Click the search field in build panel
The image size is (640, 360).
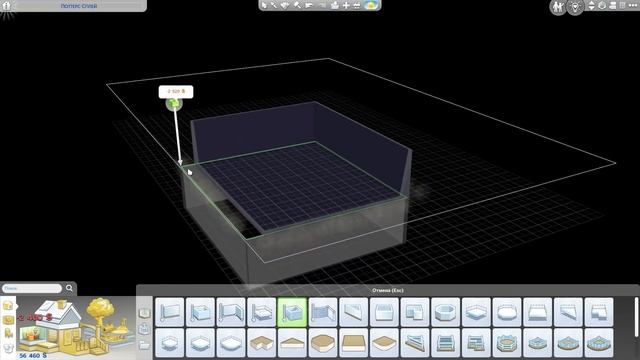pos(32,288)
